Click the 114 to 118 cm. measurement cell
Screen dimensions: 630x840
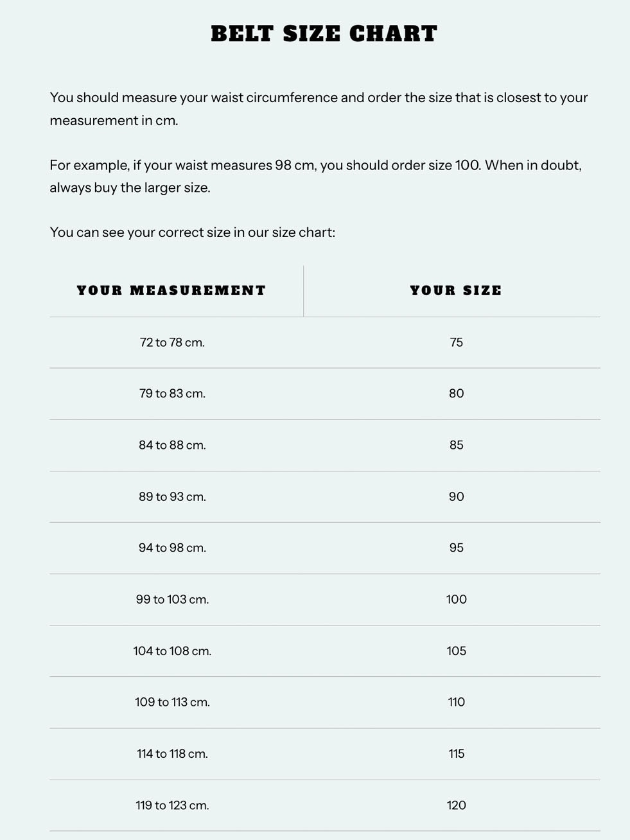tap(172, 753)
